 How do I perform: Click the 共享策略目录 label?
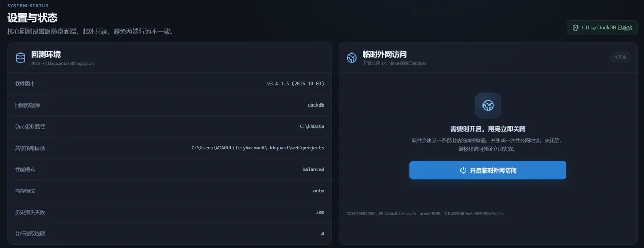pos(30,148)
